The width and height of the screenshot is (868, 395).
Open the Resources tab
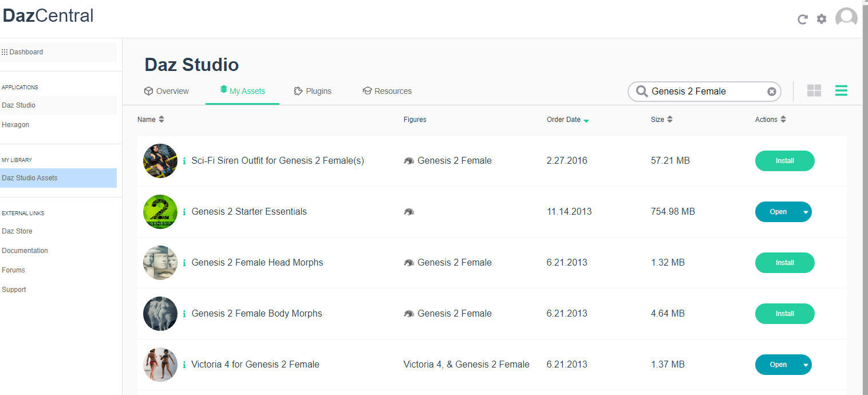(387, 91)
